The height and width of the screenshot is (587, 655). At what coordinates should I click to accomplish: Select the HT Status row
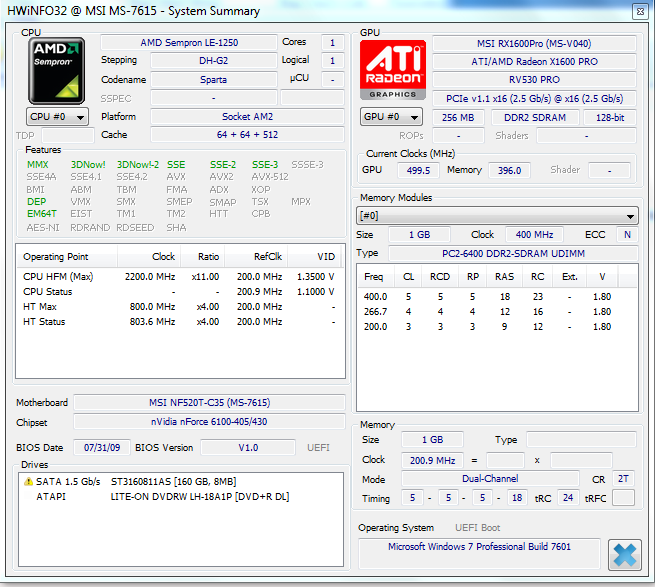[x=179, y=322]
